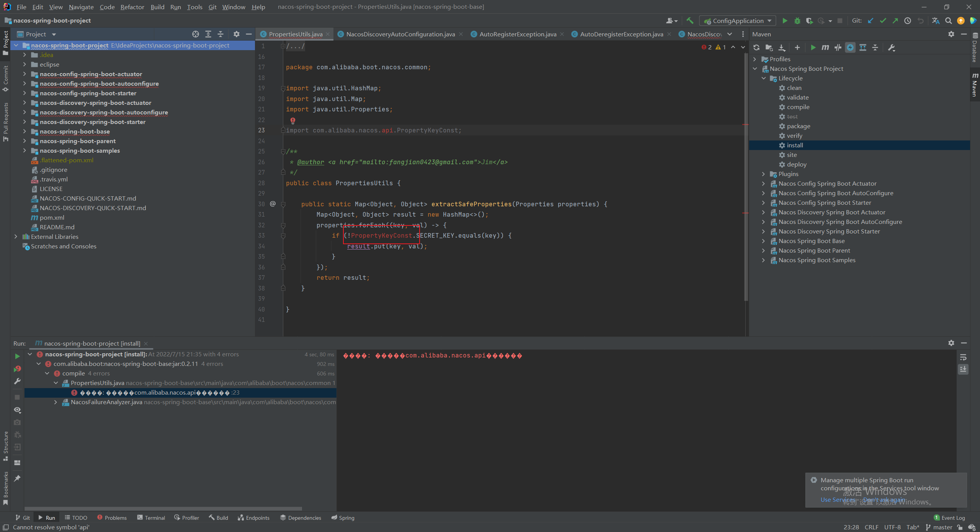Collapse all in Project panel
The image size is (980, 532).
tap(220, 34)
